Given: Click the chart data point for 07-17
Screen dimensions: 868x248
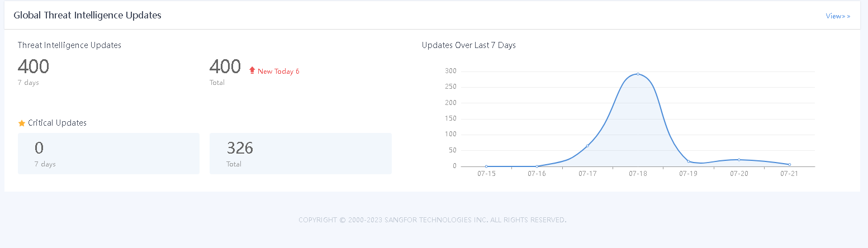Looking at the screenshot, I should (587, 146).
